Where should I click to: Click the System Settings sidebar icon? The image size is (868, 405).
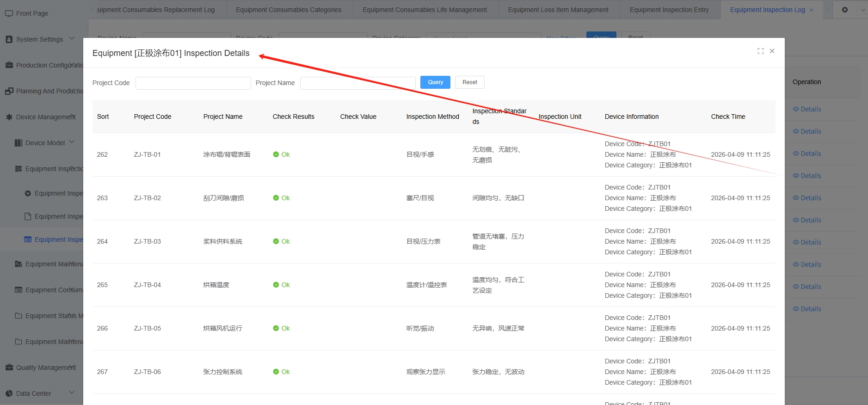(x=9, y=39)
